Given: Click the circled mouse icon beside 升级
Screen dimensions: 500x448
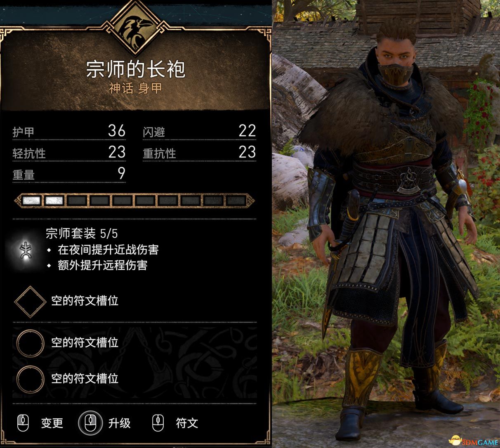Looking at the screenshot, I should coord(91,423).
